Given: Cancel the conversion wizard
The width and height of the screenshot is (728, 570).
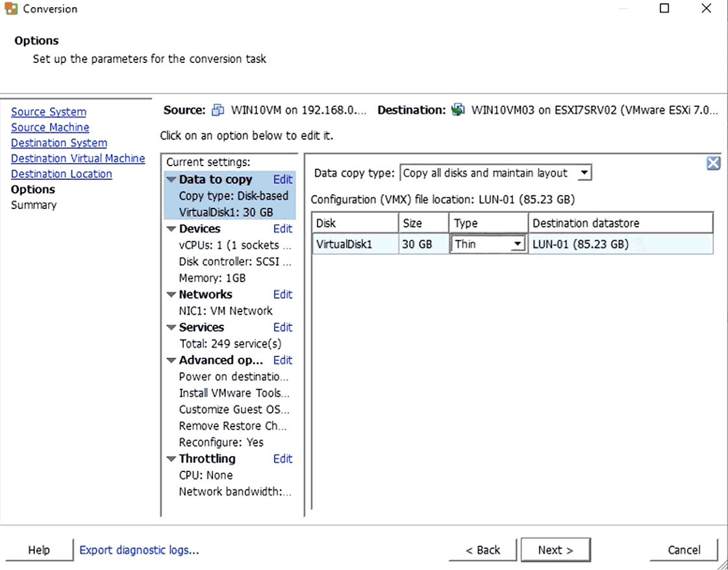Looking at the screenshot, I should (684, 550).
